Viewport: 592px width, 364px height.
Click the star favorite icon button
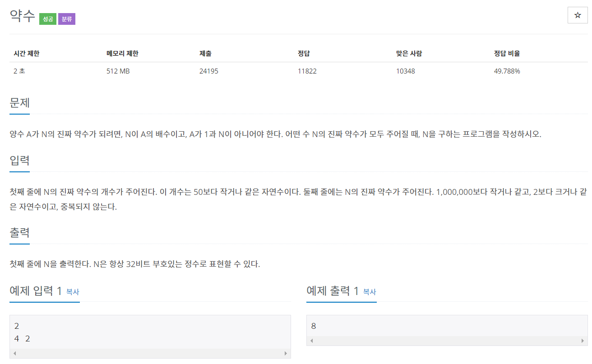point(578,15)
